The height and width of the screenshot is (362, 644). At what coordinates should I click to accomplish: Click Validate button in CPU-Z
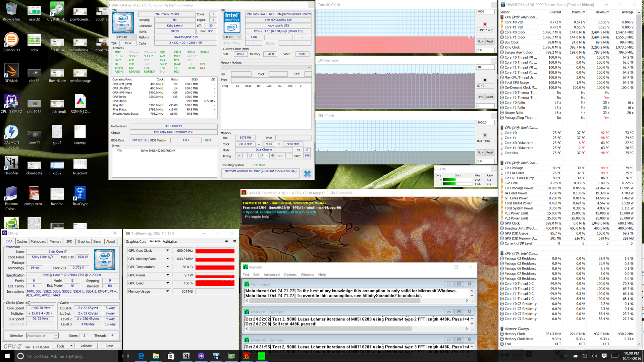(86, 346)
